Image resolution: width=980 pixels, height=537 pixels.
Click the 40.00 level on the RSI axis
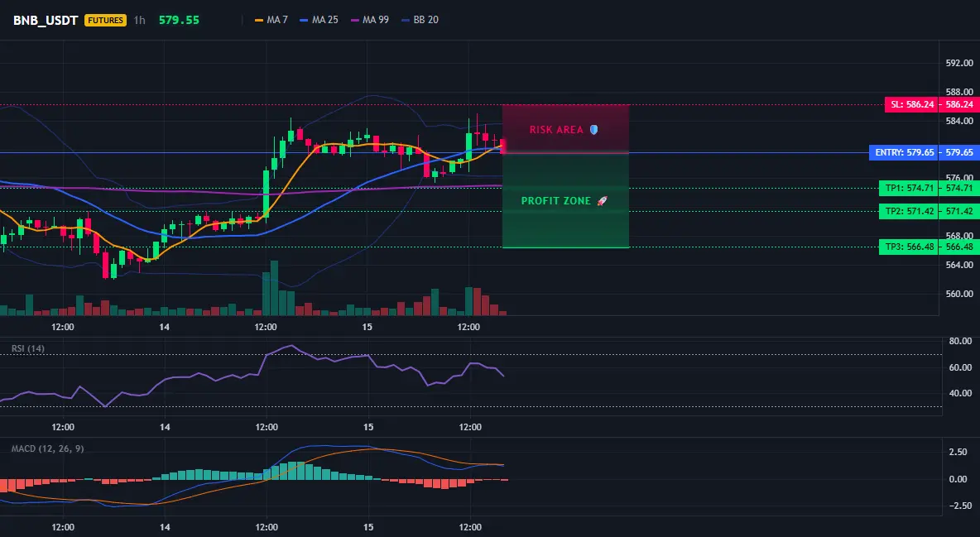coord(960,393)
